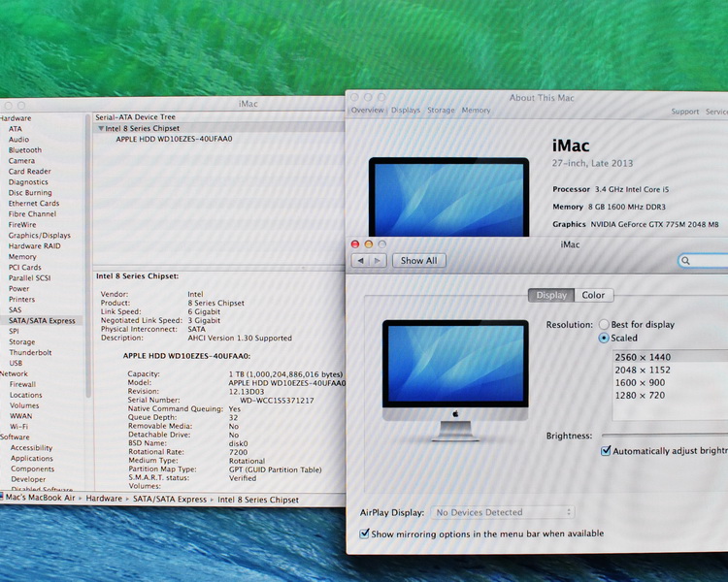Select Applications under Software
The height and width of the screenshot is (582, 728).
coord(32,459)
